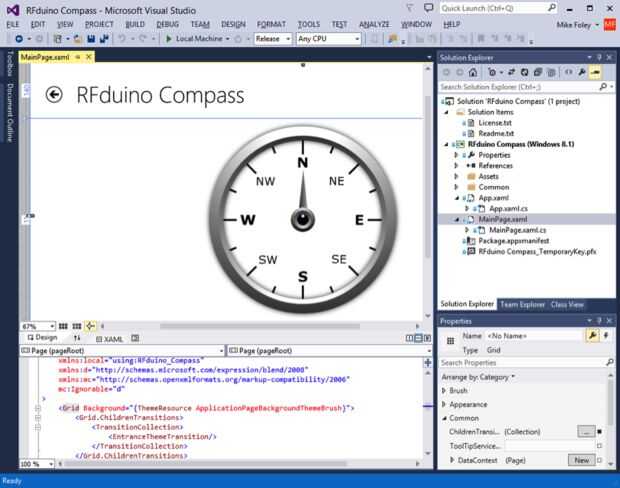Click the Home icon in Solution Explorer
The width and height of the screenshot is (620, 488).
[x=473, y=72]
